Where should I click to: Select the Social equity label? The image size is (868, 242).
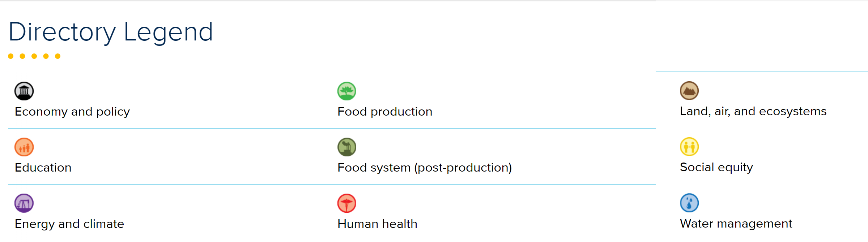[x=716, y=167]
